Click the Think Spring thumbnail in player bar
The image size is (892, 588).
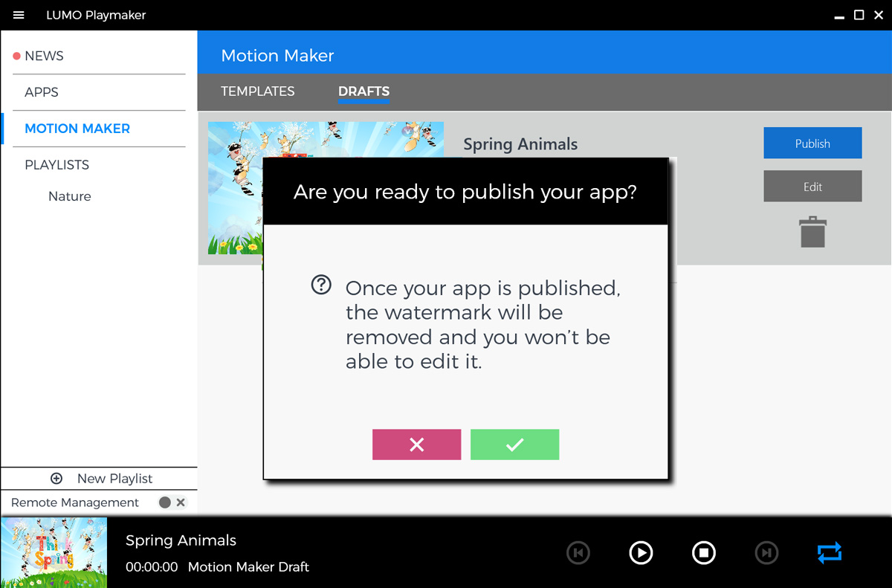tap(54, 552)
